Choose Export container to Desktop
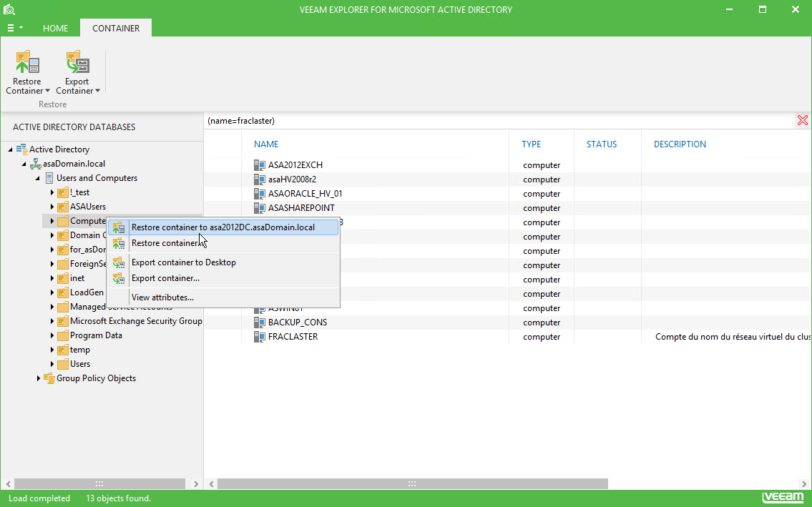Image resolution: width=812 pixels, height=507 pixels. 224,262
